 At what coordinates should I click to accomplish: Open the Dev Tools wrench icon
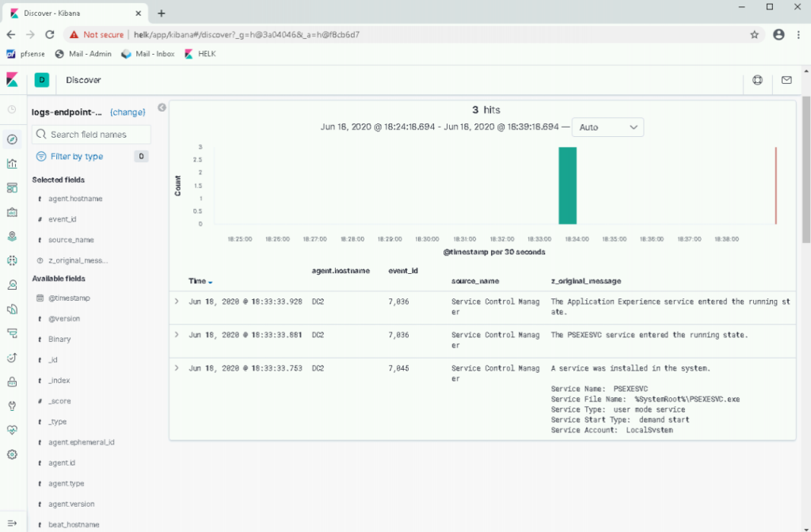(12, 406)
